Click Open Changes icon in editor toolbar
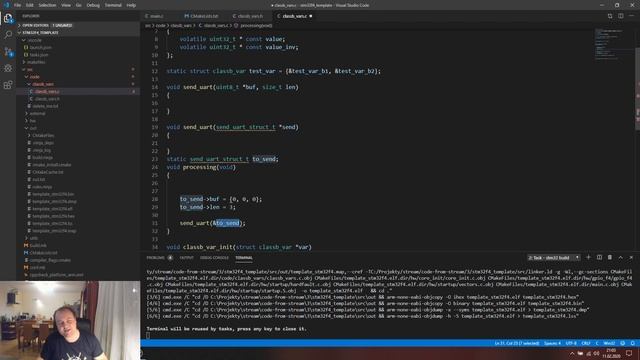The width and height of the screenshot is (640, 360). 610,16
